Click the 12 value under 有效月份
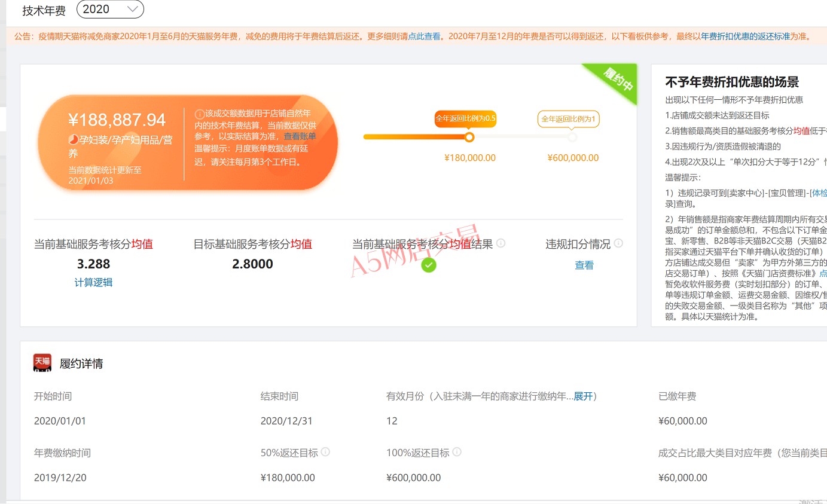The image size is (827, 504). pyautogui.click(x=392, y=421)
